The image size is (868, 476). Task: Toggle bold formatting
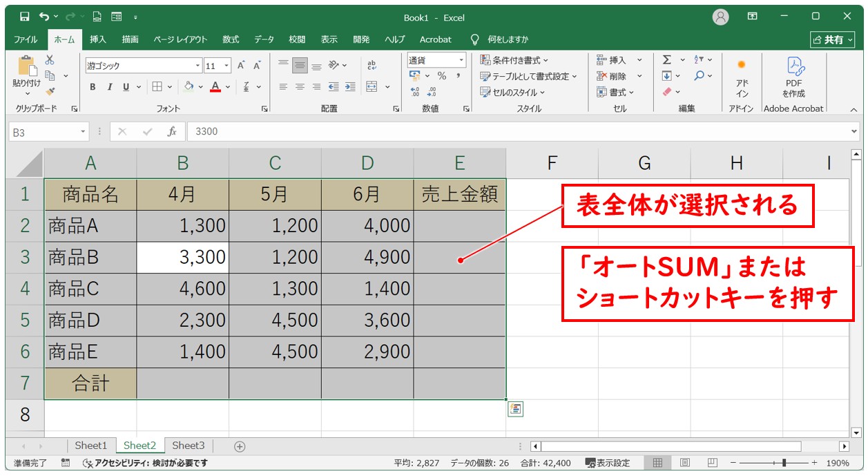pyautogui.click(x=93, y=87)
